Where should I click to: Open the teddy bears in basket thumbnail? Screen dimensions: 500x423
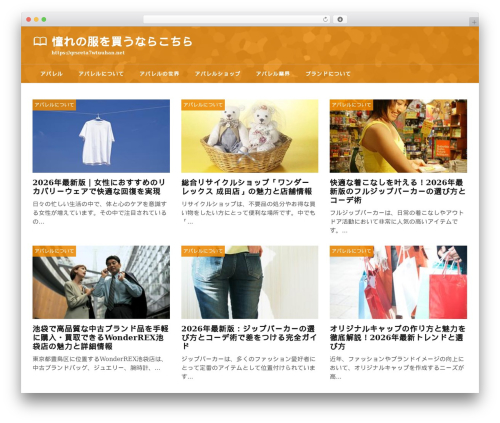click(x=250, y=136)
